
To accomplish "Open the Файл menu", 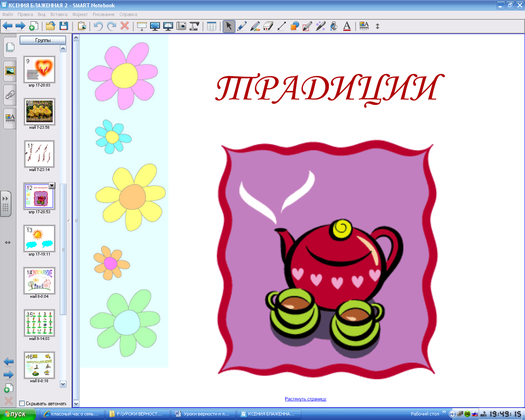I will 7,14.
